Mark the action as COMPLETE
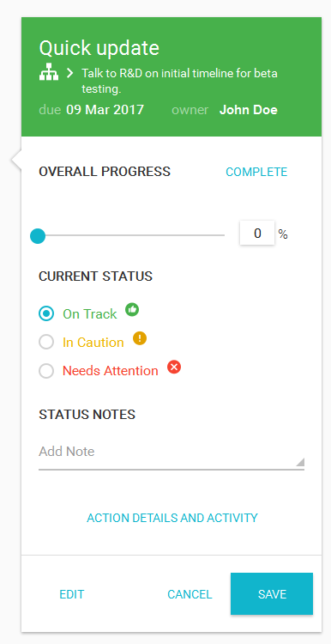 click(256, 172)
